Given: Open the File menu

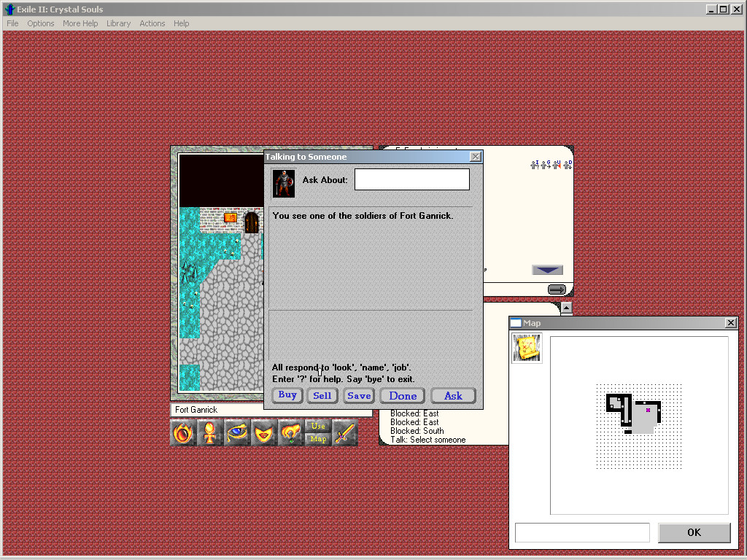Looking at the screenshot, I should tap(12, 23).
